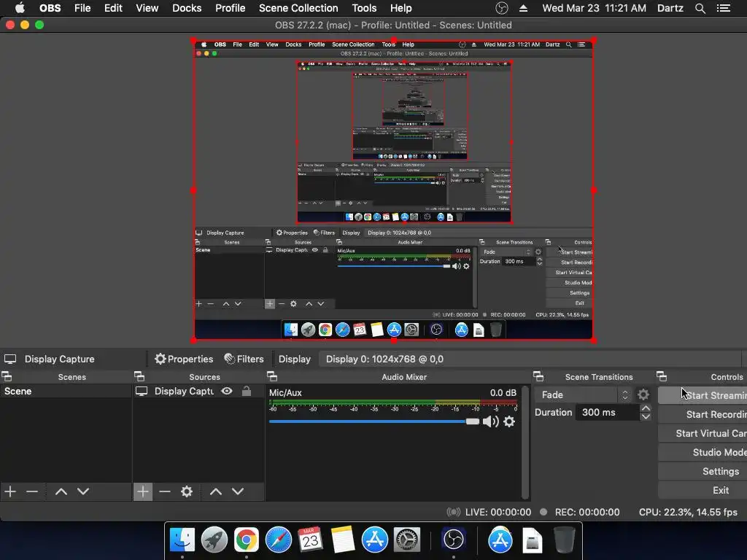Open OBS icon in the Dock
This screenshot has width=747, height=560.
[453, 540]
